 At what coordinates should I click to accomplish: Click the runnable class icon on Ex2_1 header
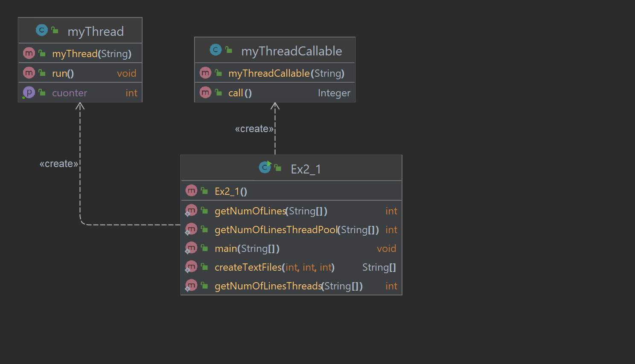point(265,168)
